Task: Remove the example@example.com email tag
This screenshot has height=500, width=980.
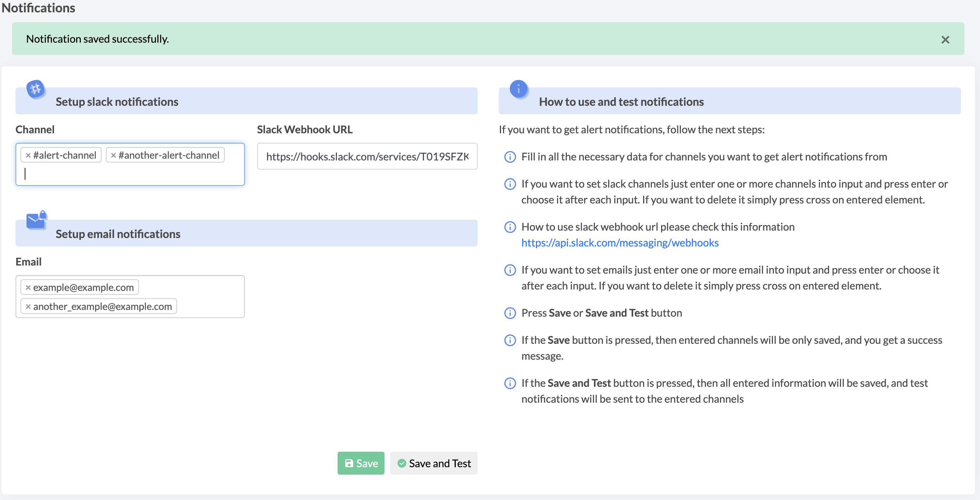Action: point(28,287)
